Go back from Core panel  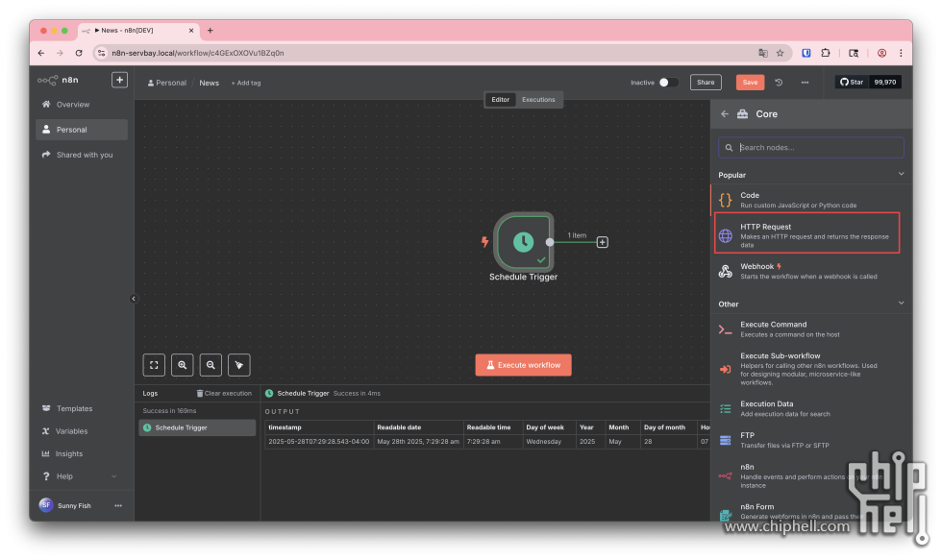point(725,114)
